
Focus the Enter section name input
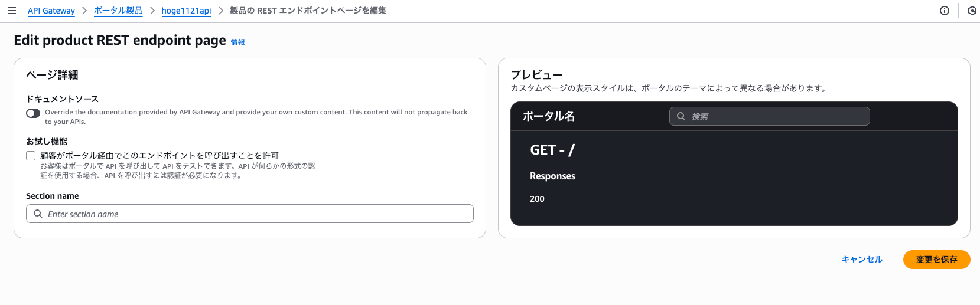coord(254,214)
